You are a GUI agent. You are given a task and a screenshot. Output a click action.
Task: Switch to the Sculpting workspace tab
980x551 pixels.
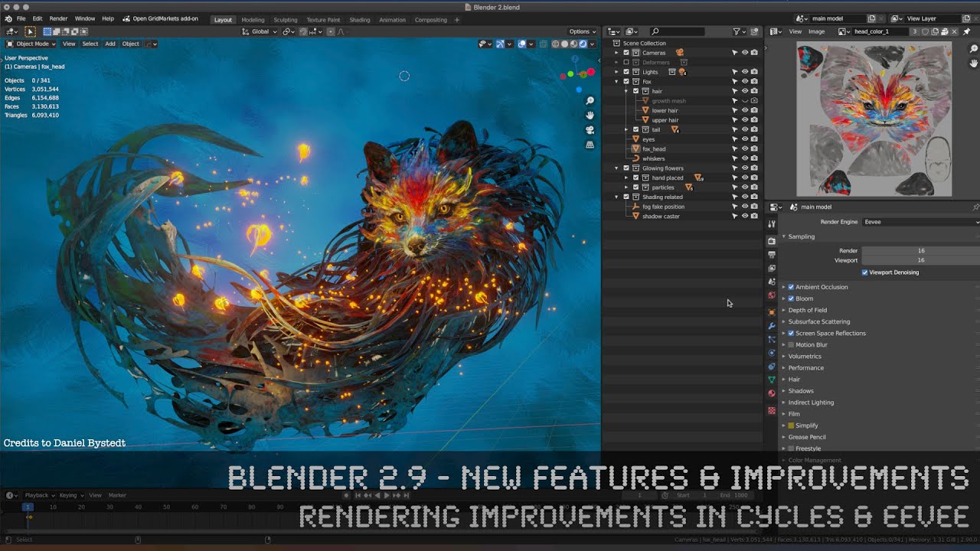[x=286, y=20]
